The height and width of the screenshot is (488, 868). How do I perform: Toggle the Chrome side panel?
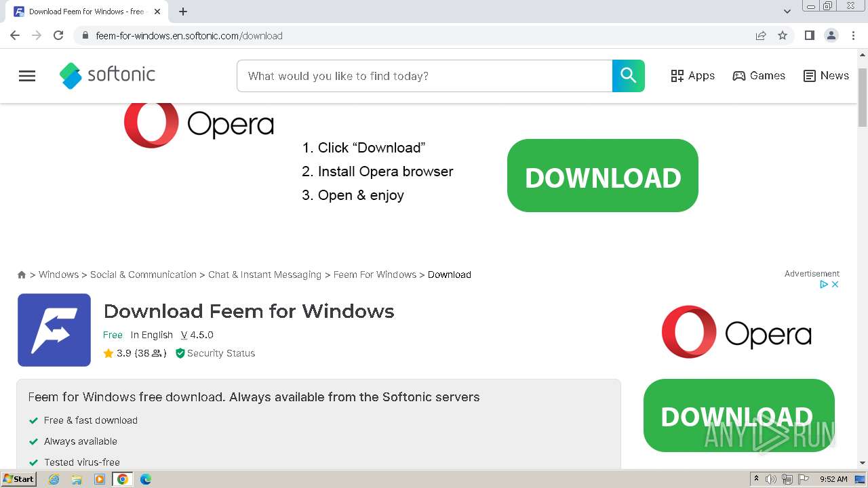[809, 35]
